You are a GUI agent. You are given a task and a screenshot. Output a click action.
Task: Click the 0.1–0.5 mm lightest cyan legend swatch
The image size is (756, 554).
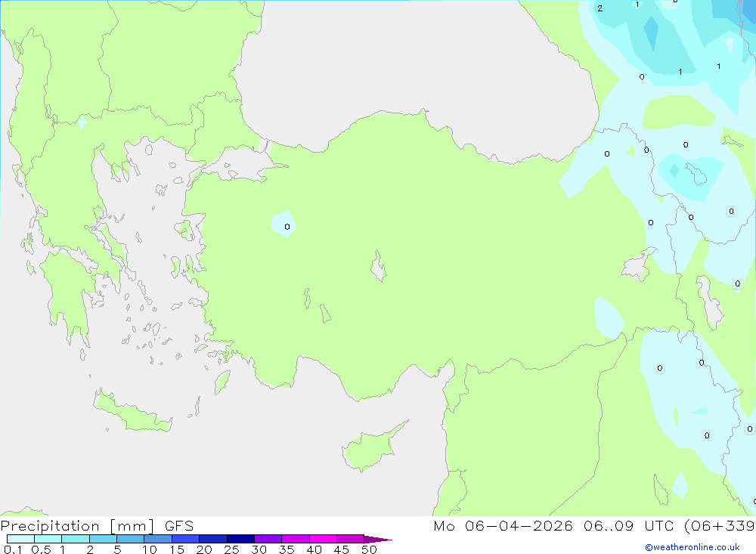pos(20,539)
